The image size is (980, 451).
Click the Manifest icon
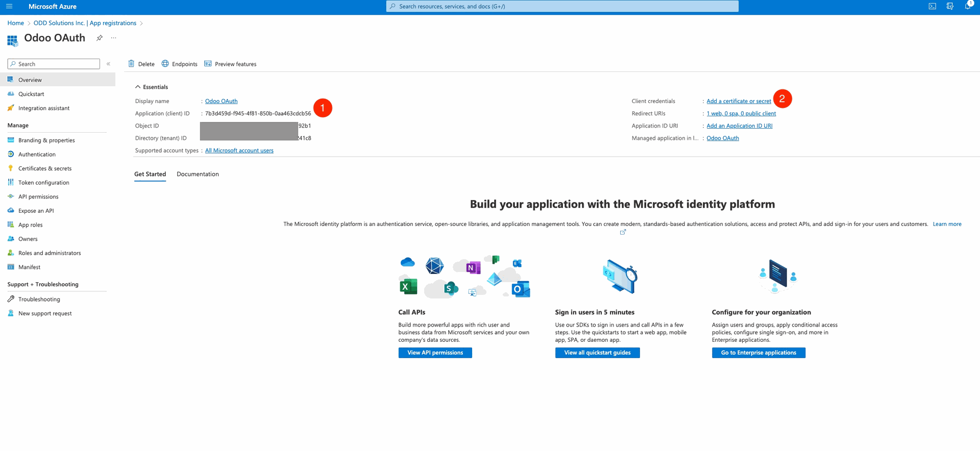click(11, 267)
